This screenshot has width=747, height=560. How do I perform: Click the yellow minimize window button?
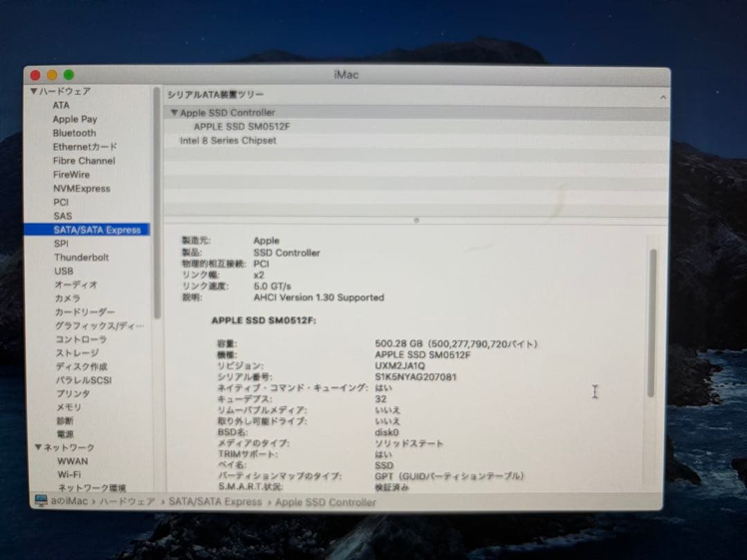tap(52, 75)
